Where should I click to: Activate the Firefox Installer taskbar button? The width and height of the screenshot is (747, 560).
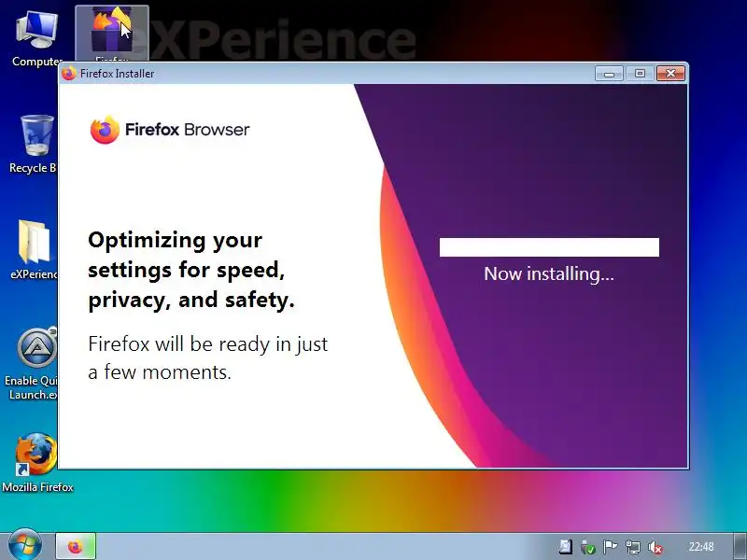click(x=76, y=547)
